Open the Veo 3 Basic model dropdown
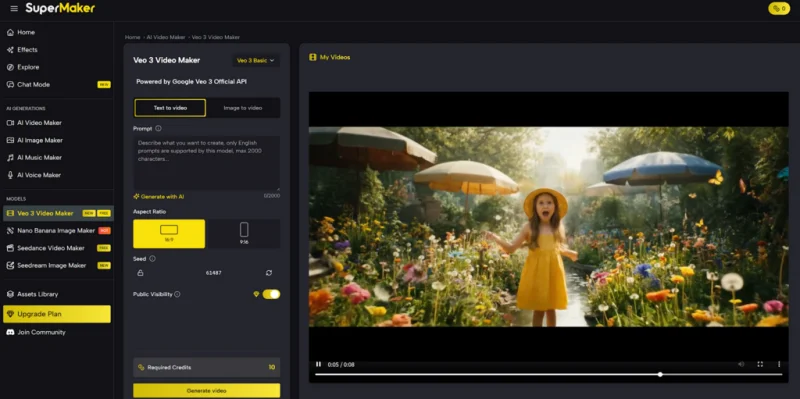Viewport: 800px width, 399px height. 256,60
